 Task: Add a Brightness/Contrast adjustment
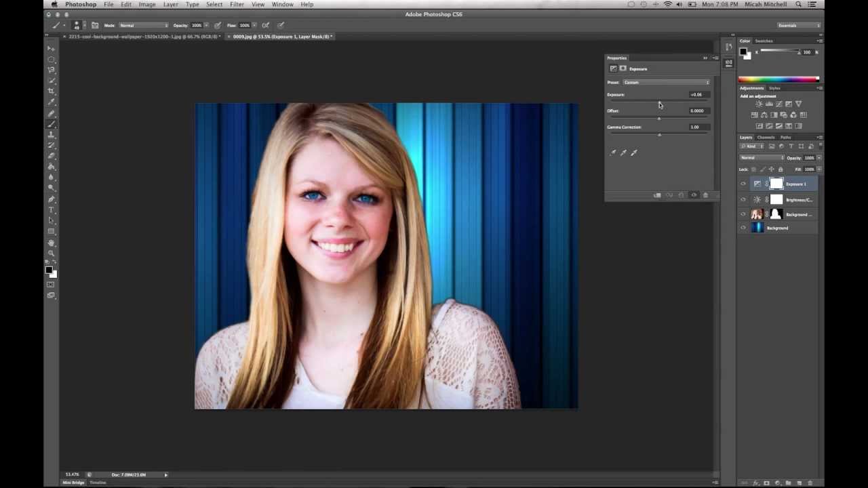click(759, 104)
